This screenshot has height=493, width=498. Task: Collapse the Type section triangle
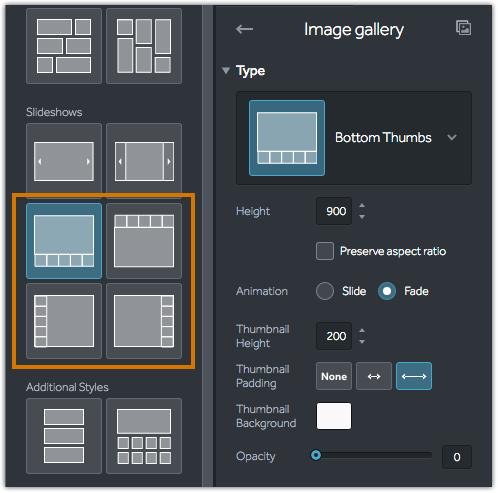(226, 71)
